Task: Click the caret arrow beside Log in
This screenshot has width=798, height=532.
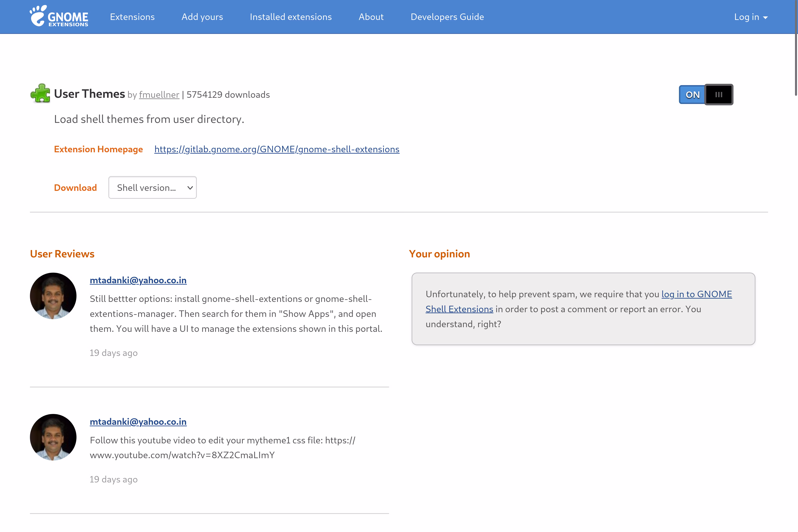Action: pyautogui.click(x=765, y=18)
